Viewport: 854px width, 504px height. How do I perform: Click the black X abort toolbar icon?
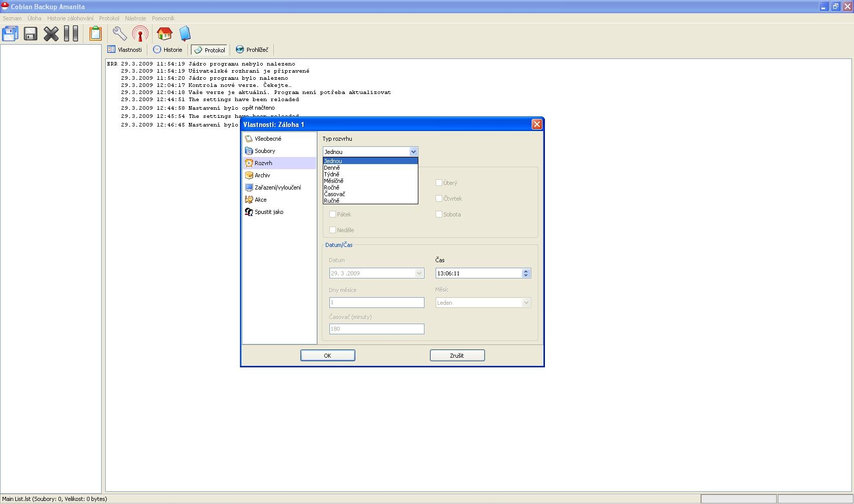(51, 34)
